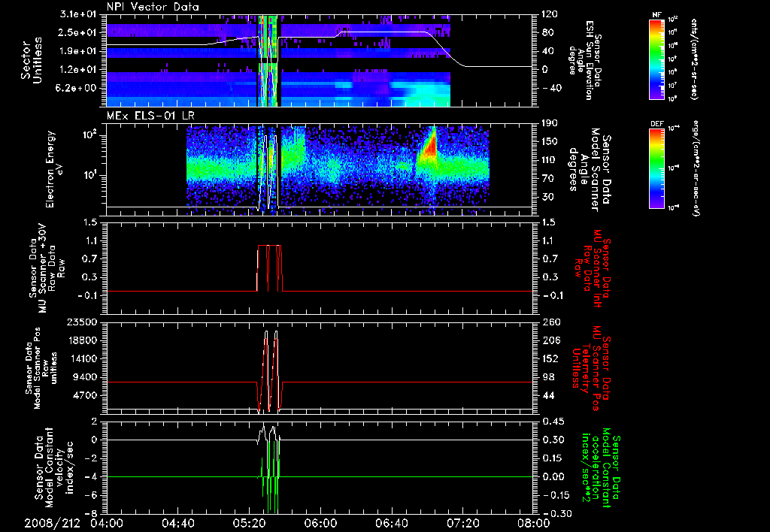Click the "08:00" time axis label

click(534, 524)
